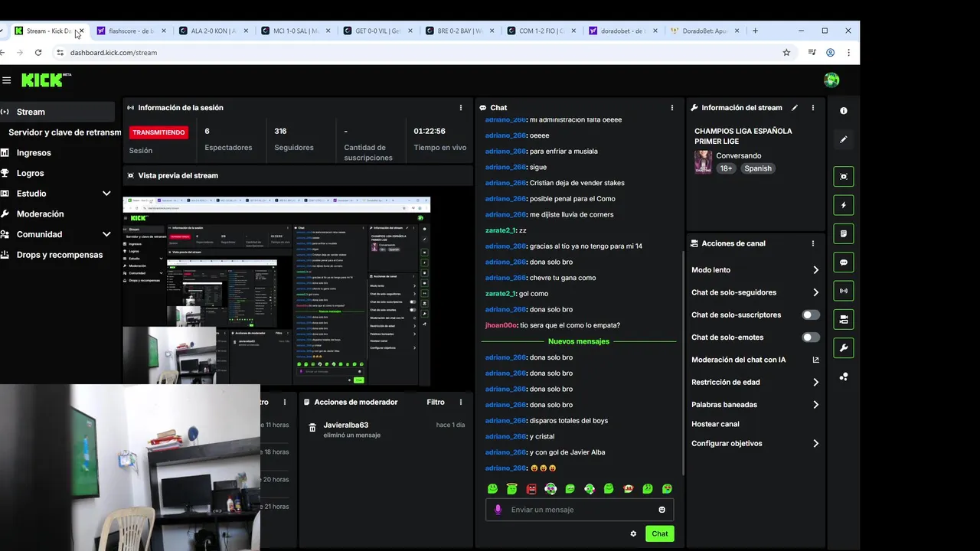Viewport: 980px width, 551px height.
Task: Click Hostear canal option
Action: (x=715, y=424)
